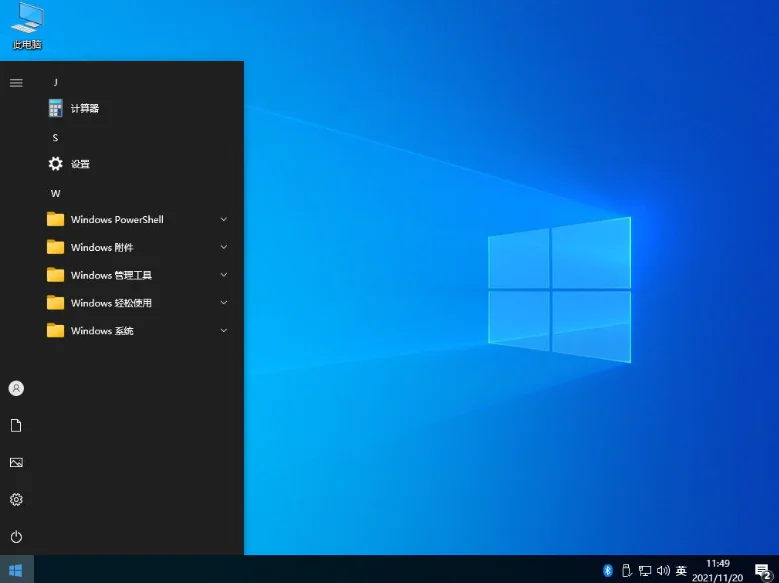The width and height of the screenshot is (779, 583).
Task: Click the network tray icon
Action: pyautogui.click(x=645, y=571)
